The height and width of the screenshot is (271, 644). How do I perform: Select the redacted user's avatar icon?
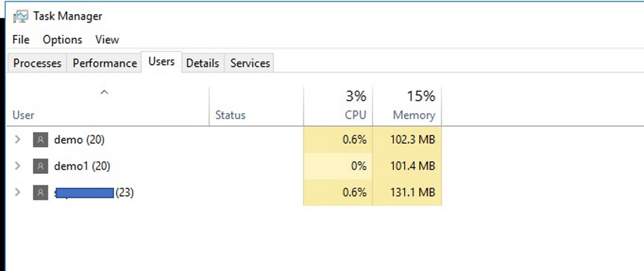point(40,192)
